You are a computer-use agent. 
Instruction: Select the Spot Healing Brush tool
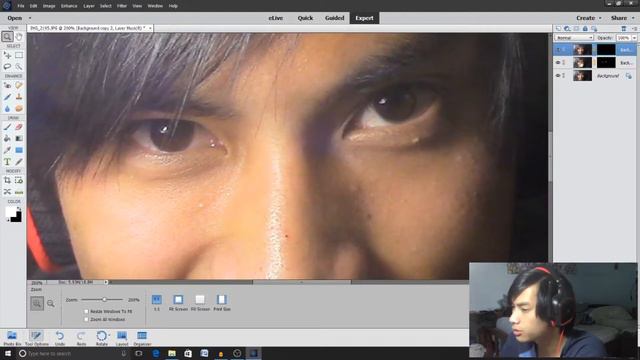(x=19, y=85)
